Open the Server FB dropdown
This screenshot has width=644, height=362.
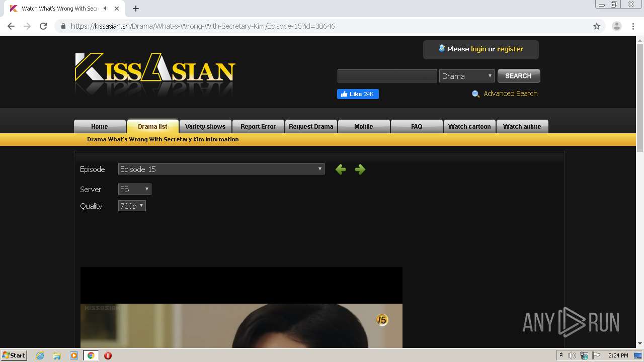[135, 189]
